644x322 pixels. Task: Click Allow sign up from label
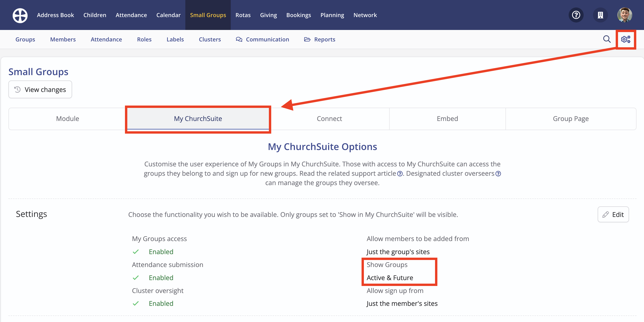click(x=395, y=291)
